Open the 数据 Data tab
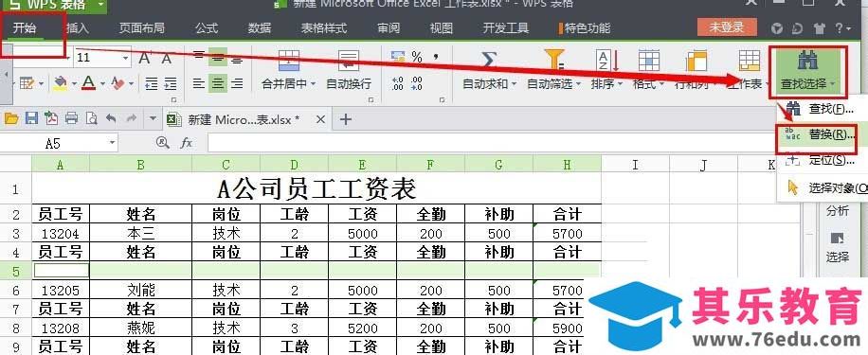Image resolution: width=868 pixels, height=355 pixels. pyautogui.click(x=260, y=27)
